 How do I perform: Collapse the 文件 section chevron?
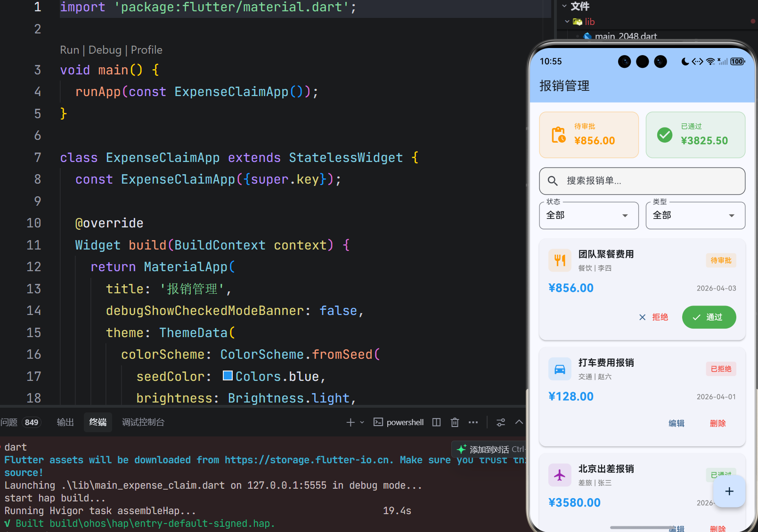[x=564, y=6]
